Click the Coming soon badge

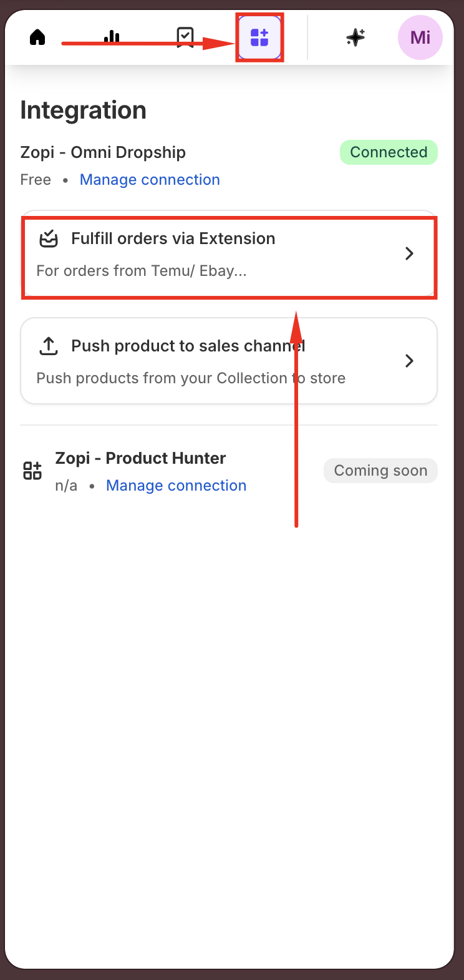(380, 471)
